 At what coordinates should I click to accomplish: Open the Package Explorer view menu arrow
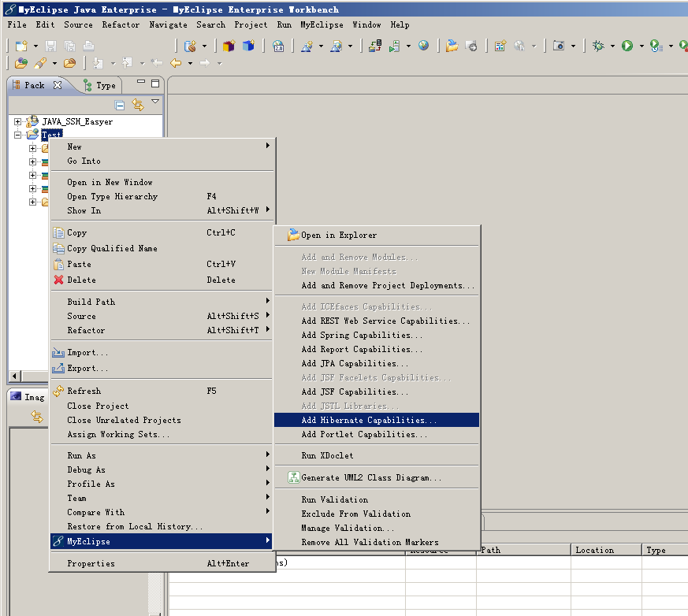pos(155,102)
